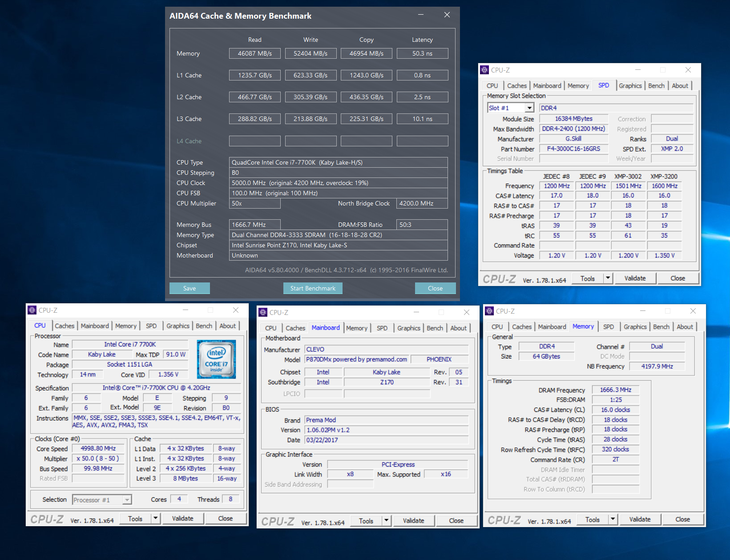Click the Intel Core i7 logo image

click(x=216, y=359)
